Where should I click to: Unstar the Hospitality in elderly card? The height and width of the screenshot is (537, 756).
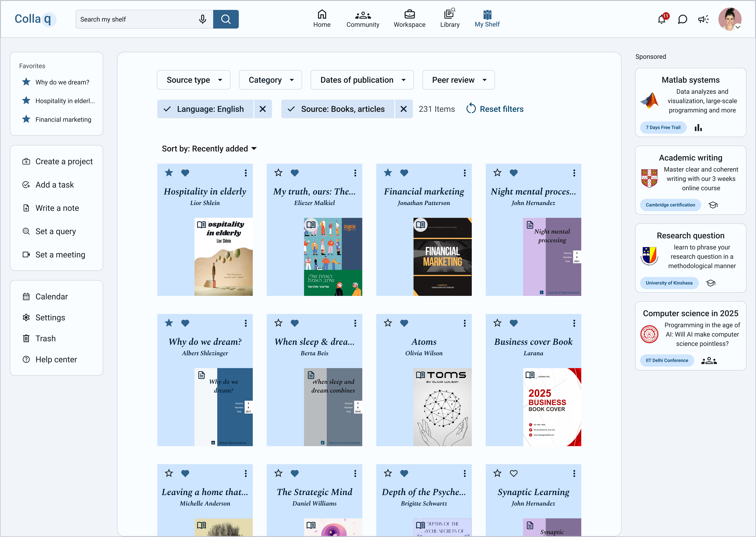pos(169,173)
